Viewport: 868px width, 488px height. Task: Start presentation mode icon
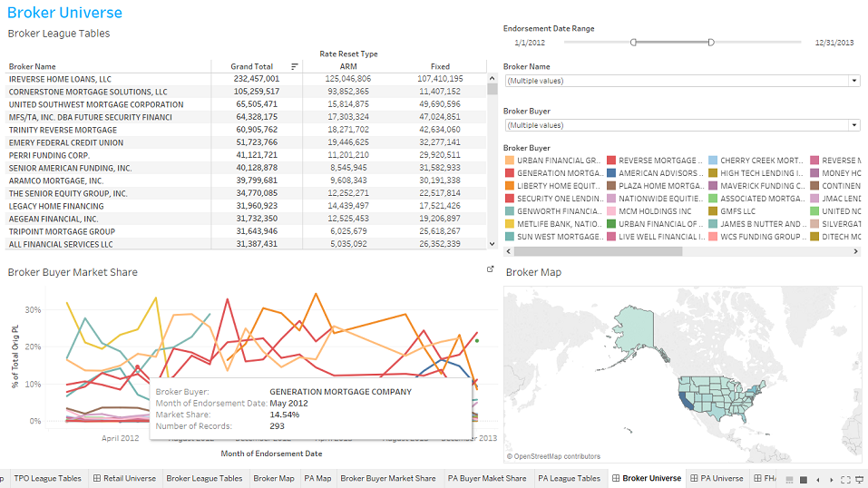[x=860, y=479]
